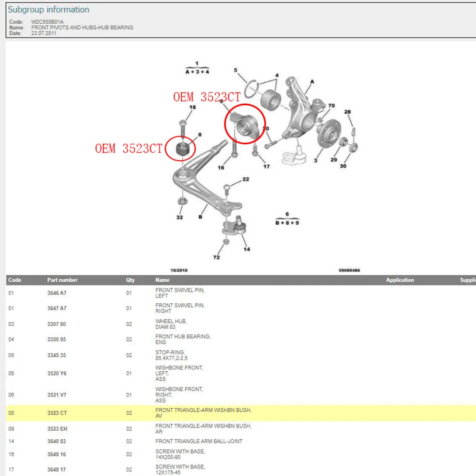This screenshot has height=476, width=476.
Task: Click the stop-ring part labeled 5
Action: [251, 89]
